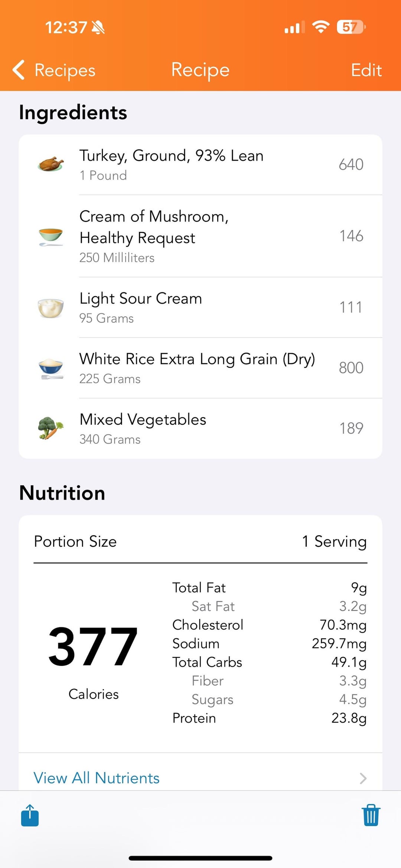The height and width of the screenshot is (868, 401).
Task: Open the View All Nutrients link
Action: pos(97,778)
